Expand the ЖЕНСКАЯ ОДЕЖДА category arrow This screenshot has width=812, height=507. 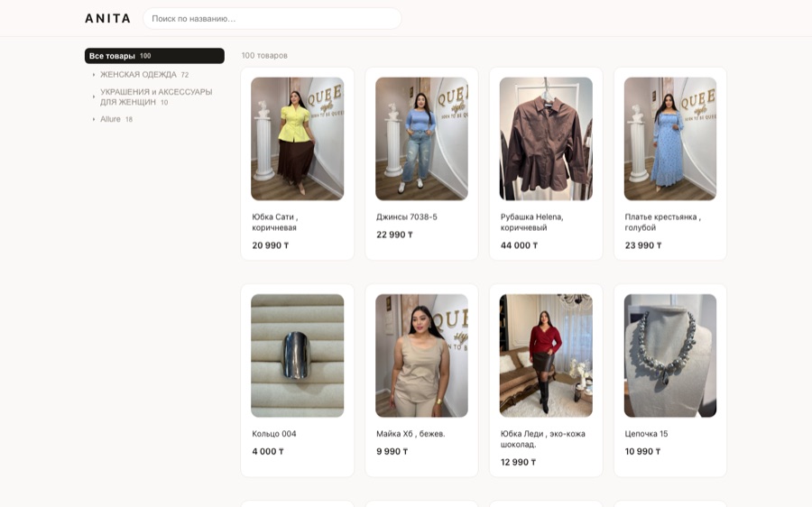[94, 75]
